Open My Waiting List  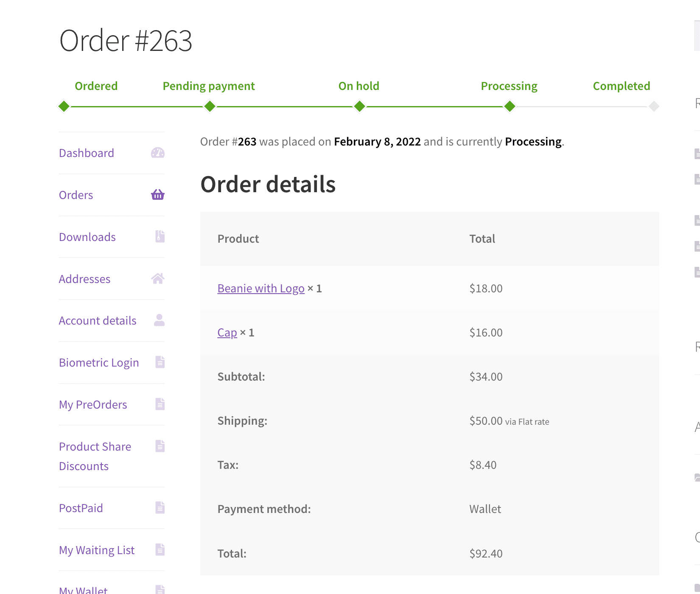coord(97,550)
